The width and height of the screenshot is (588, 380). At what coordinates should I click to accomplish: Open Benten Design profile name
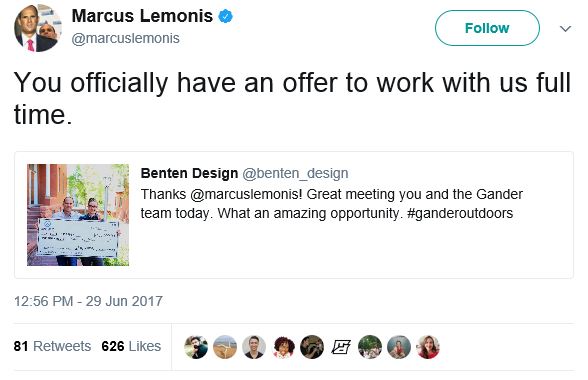(189, 173)
